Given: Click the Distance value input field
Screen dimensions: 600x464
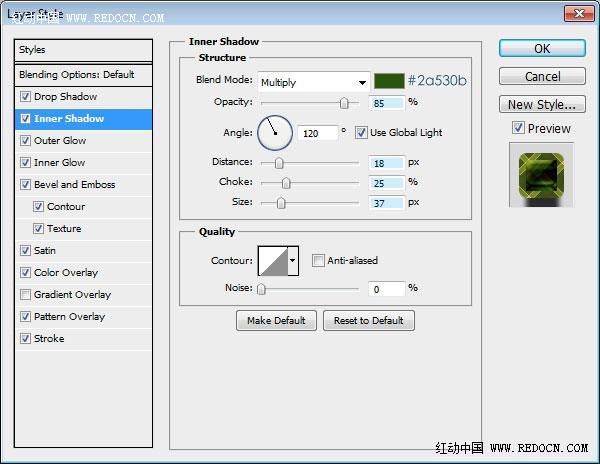Looking at the screenshot, I should point(386,163).
